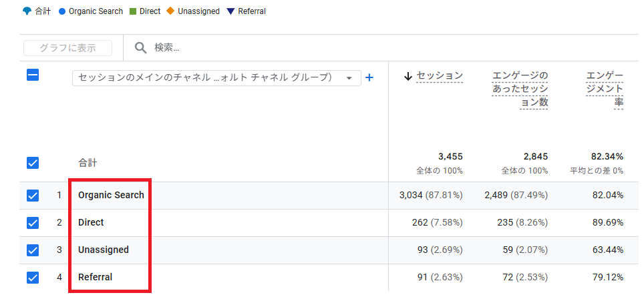
Task: Click the Organic Search legend circle
Action: pyautogui.click(x=62, y=11)
